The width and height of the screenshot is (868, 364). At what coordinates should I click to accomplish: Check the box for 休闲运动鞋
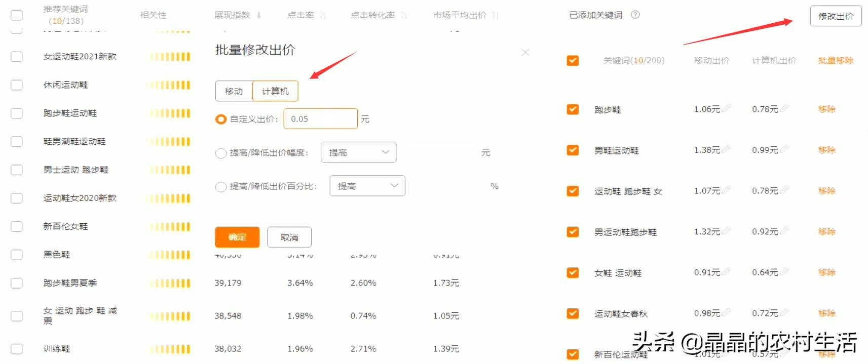click(17, 85)
